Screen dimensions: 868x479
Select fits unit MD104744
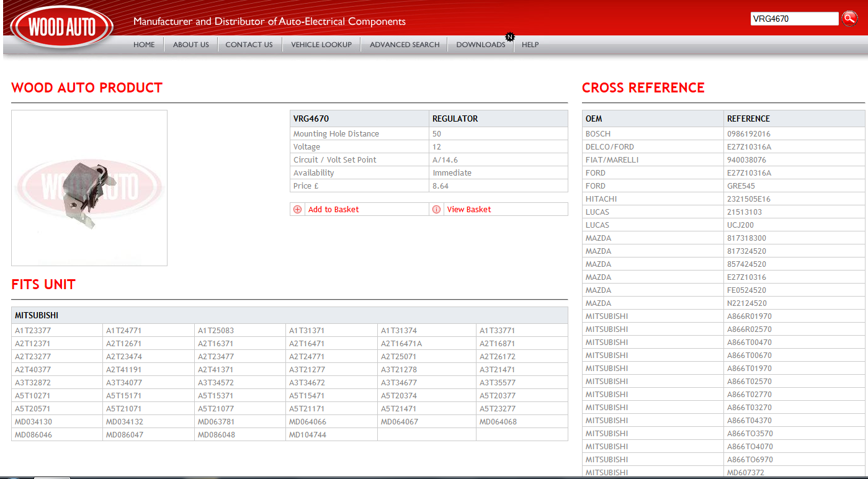click(308, 435)
